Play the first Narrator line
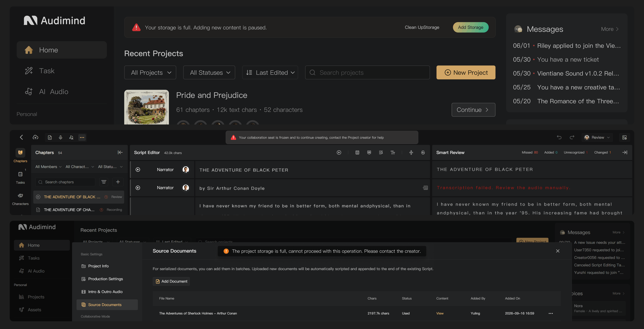The width and height of the screenshot is (644, 329). 138,169
